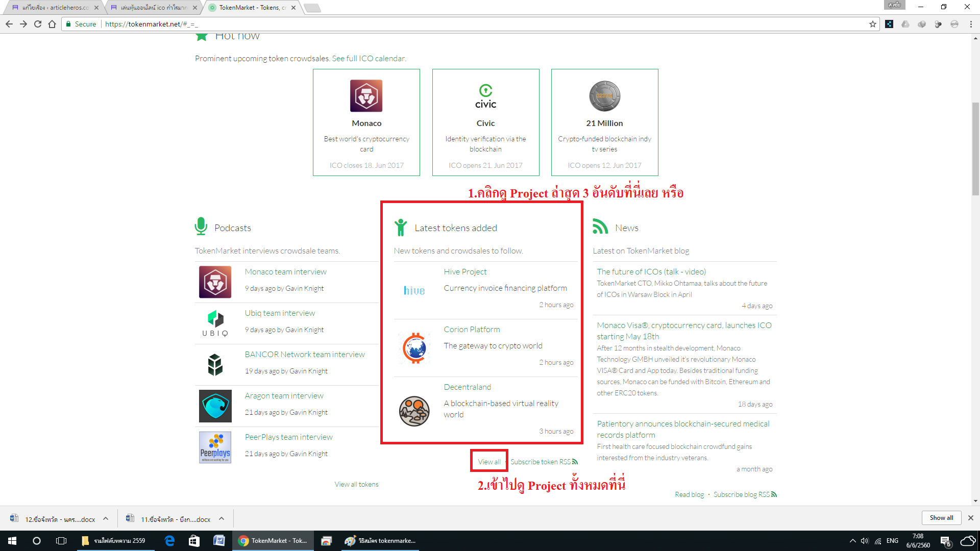
Task: Open Chrome menu three dots
Action: 971,24
